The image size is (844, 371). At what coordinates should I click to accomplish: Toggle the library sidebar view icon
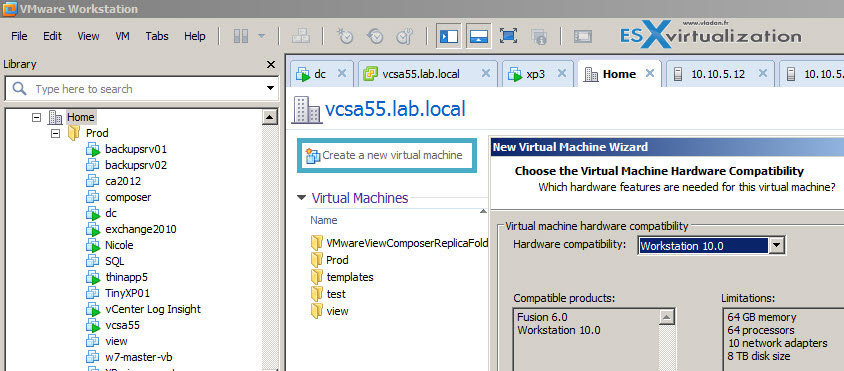click(x=448, y=36)
